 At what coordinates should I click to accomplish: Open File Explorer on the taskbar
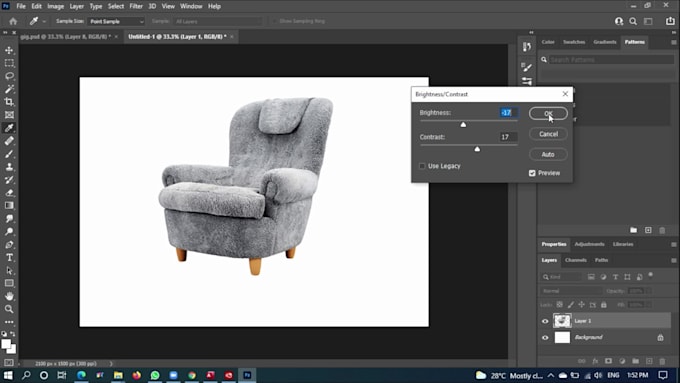coord(118,375)
